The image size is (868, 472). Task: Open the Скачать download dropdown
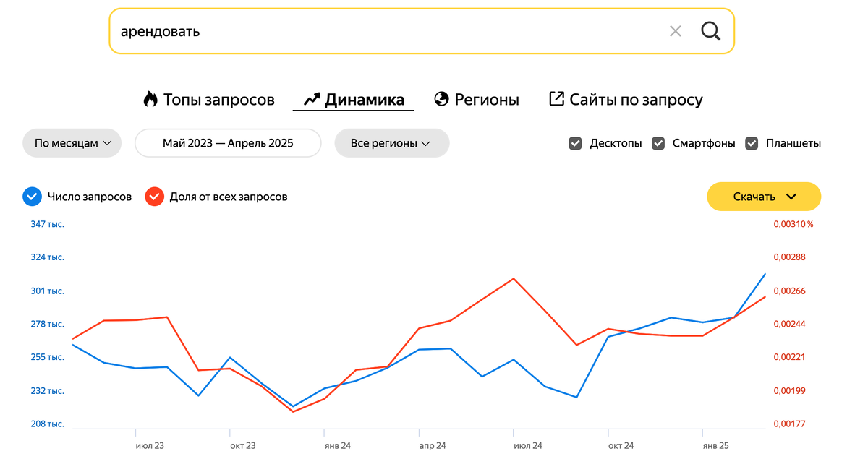click(764, 197)
